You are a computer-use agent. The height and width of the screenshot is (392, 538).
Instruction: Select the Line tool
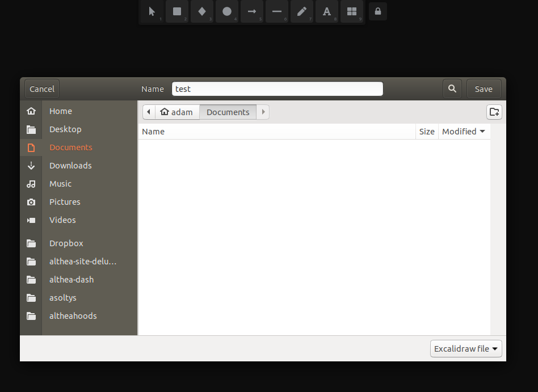(x=276, y=11)
